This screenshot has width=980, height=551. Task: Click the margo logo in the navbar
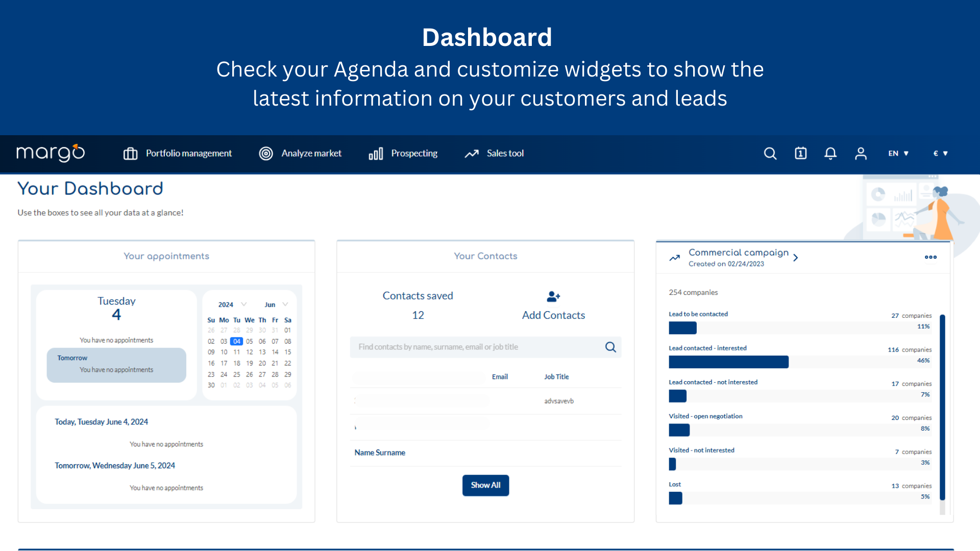[x=51, y=153]
